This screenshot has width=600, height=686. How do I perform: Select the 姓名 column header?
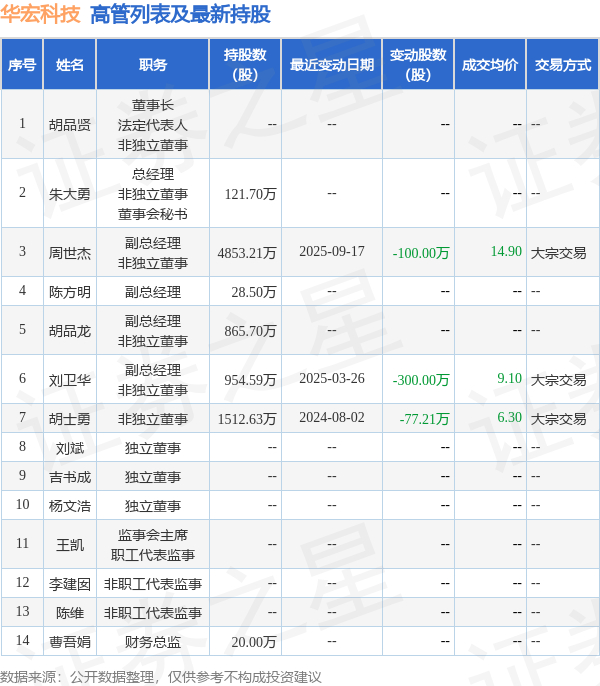70,65
